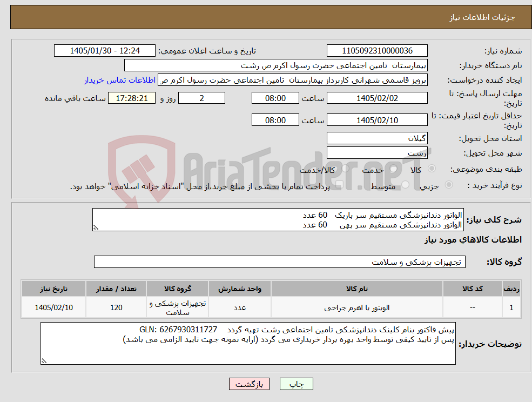Click the ساعت باقی مانده label
Image resolution: width=532 pixels, height=402 pixels.
(x=75, y=98)
